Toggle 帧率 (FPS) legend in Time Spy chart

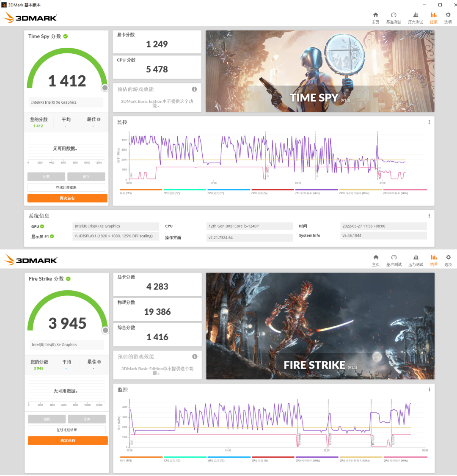141,192
